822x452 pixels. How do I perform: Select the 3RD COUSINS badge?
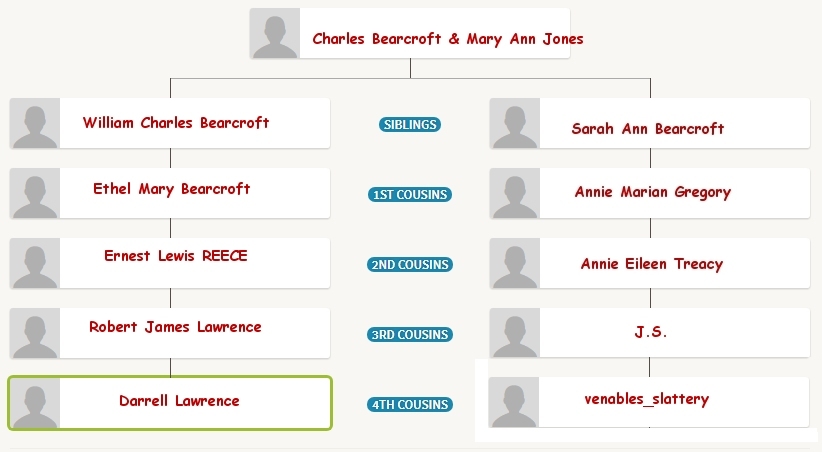410,335
